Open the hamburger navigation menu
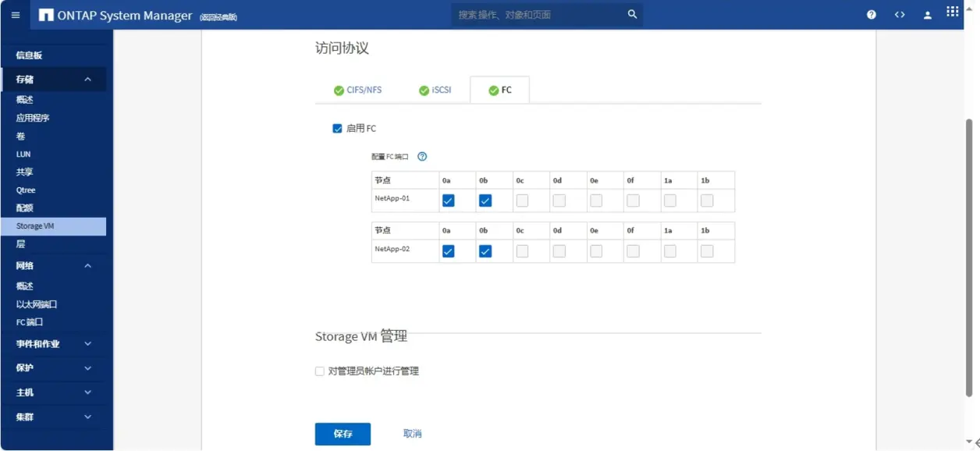The image size is (980, 451). [16, 15]
